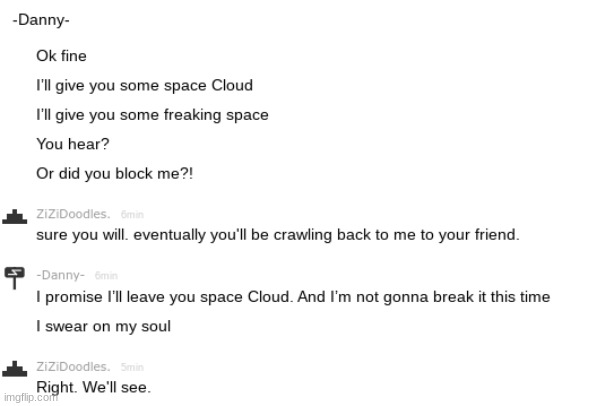Click the 5min timestamp on last message

coord(132,367)
